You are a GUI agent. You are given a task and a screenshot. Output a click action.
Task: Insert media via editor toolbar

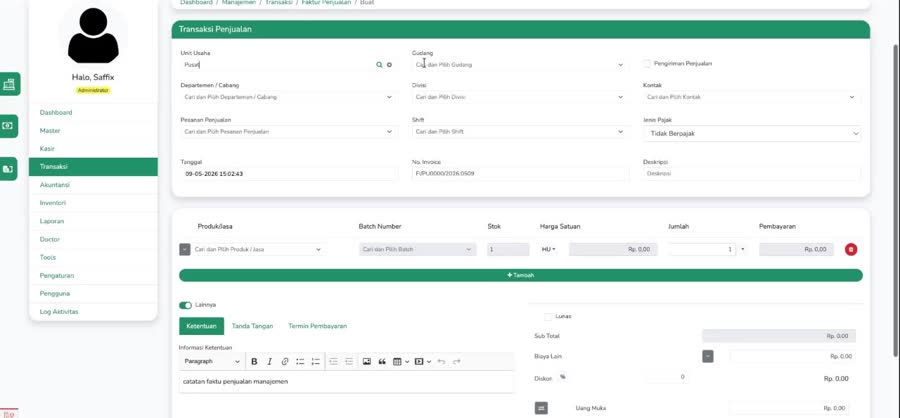click(422, 362)
